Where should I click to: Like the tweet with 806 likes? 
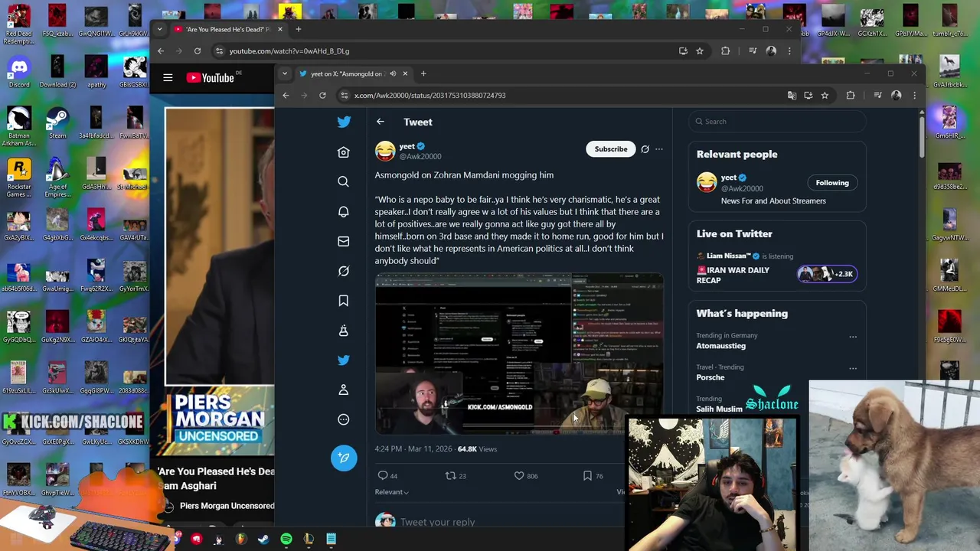[x=519, y=476]
